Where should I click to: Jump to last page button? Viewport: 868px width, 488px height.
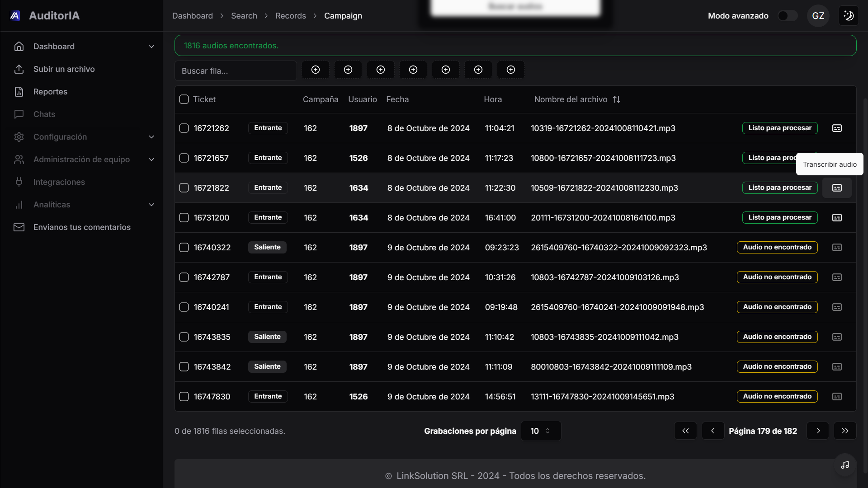tap(845, 431)
